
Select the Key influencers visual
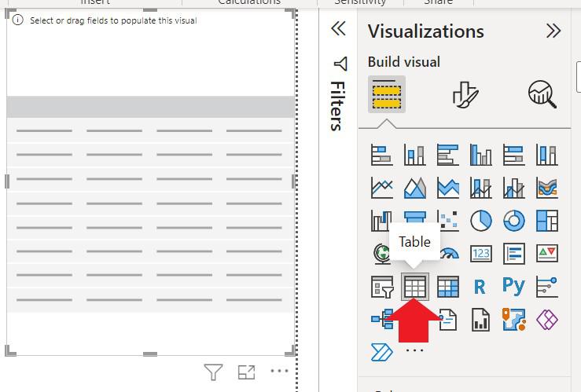547,287
